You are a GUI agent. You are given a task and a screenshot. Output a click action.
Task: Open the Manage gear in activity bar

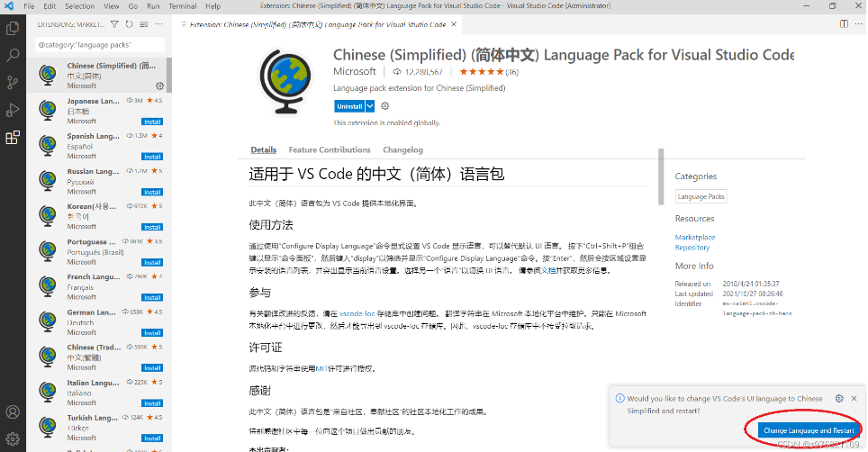click(x=13, y=439)
